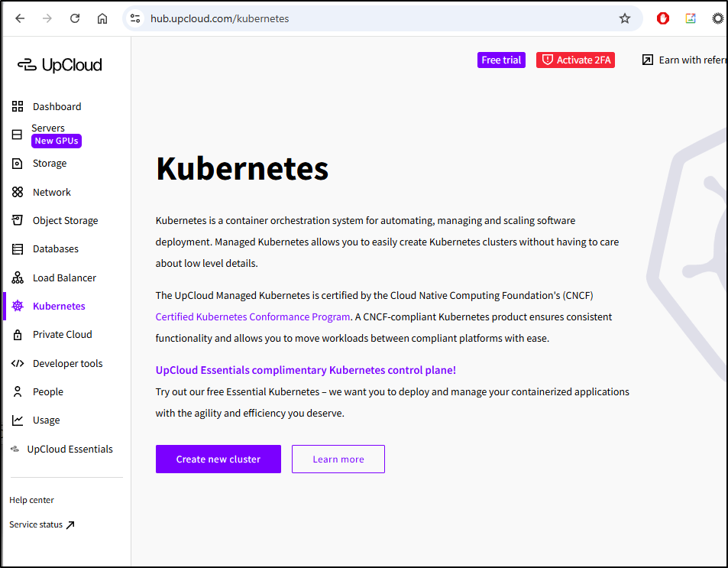This screenshot has height=568, width=728.
Task: Select the Load Balancer icon
Action: pos(18,278)
